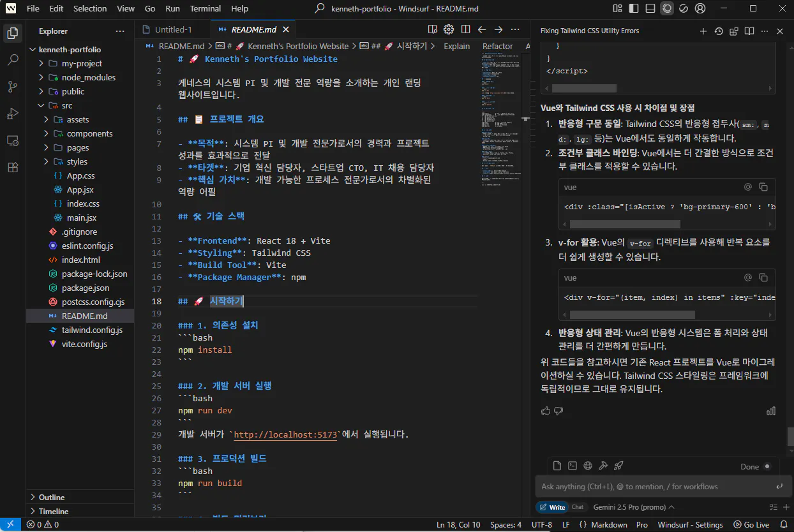This screenshot has width=794, height=532.
Task: Click the Refactor code lens button
Action: [497, 46]
